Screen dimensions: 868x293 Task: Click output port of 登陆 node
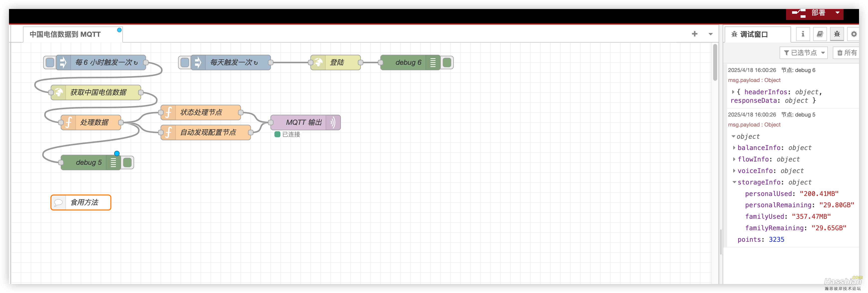361,62
